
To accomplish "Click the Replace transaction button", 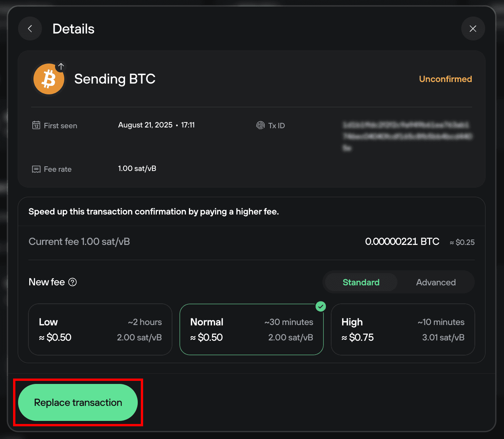I will pos(78,402).
